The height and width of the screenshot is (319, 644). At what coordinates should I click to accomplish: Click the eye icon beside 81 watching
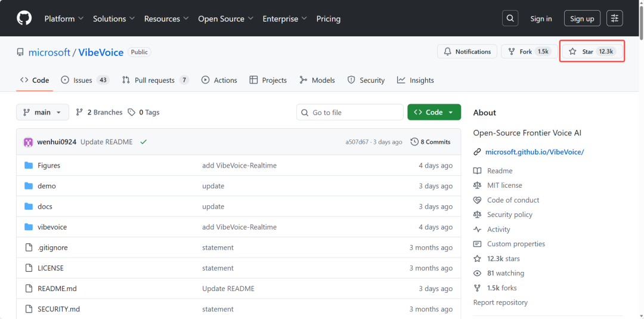[477, 274]
